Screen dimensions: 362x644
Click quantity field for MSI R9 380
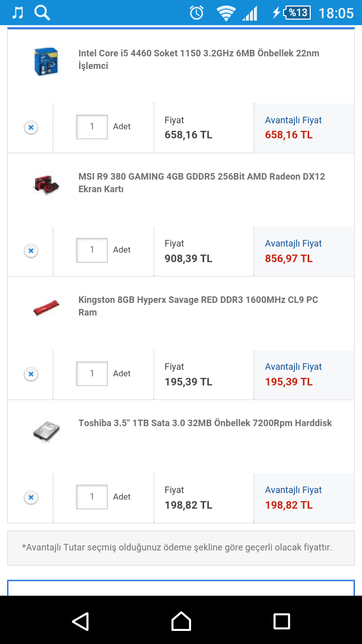click(x=92, y=250)
